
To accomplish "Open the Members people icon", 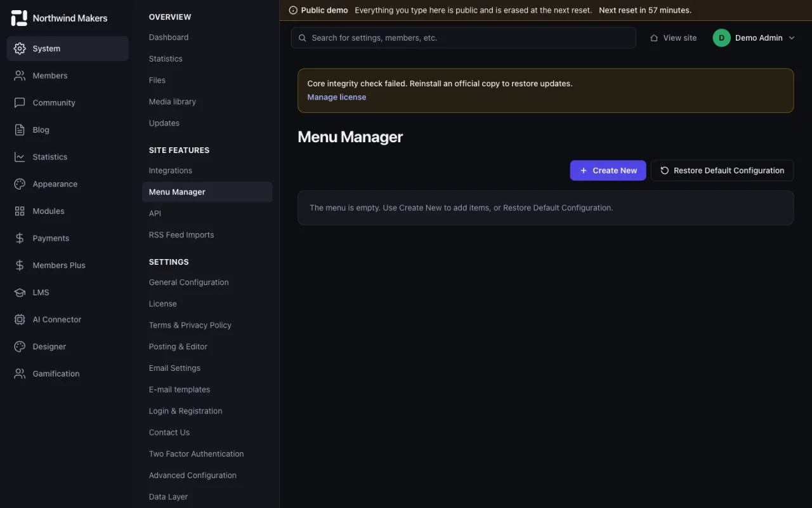I will [x=20, y=76].
